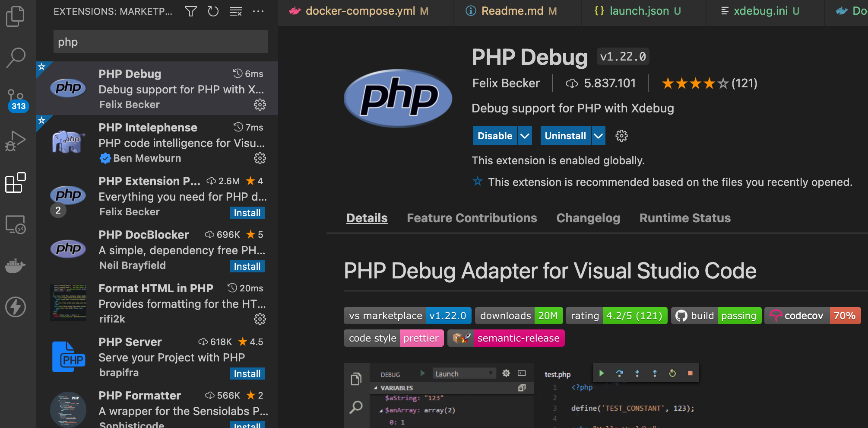Click the semantic-release badge
Screen dimensions: 868x428
(506, 338)
